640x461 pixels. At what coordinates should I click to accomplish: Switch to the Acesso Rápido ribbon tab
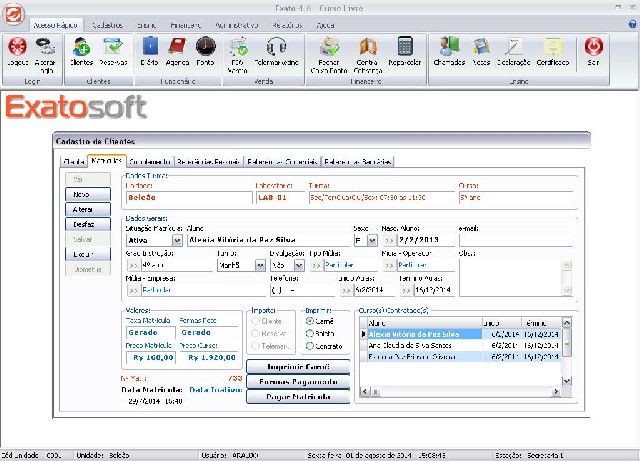point(56,25)
